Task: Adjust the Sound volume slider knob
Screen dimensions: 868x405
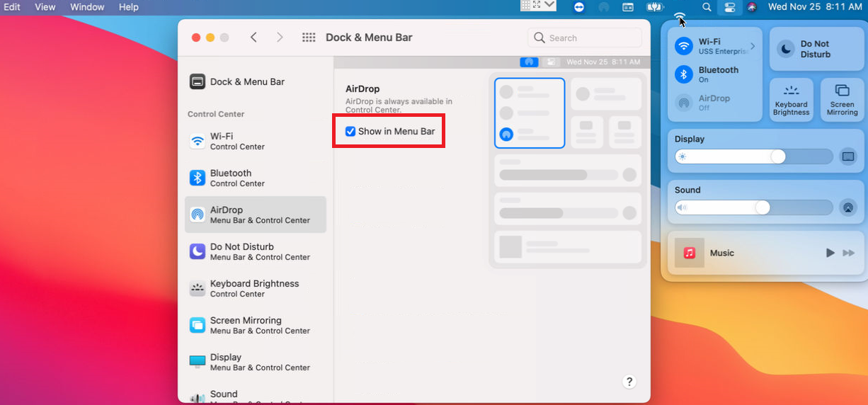Action: tap(763, 207)
